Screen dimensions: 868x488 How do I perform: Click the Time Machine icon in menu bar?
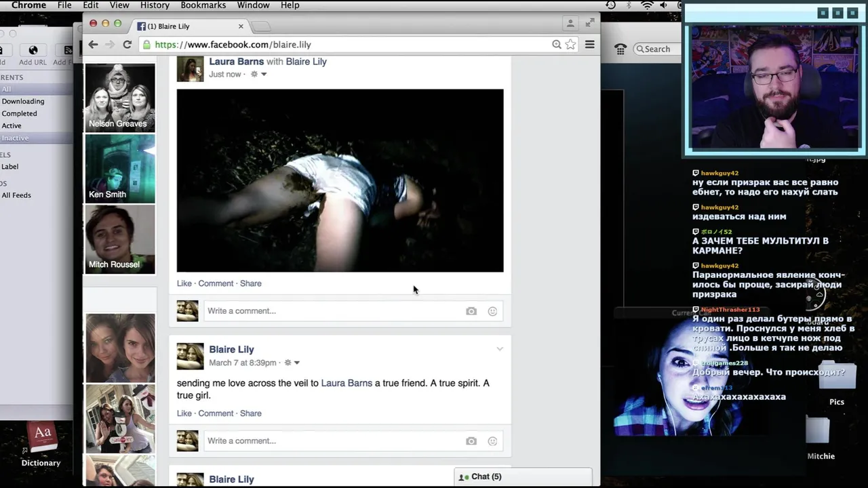point(610,5)
